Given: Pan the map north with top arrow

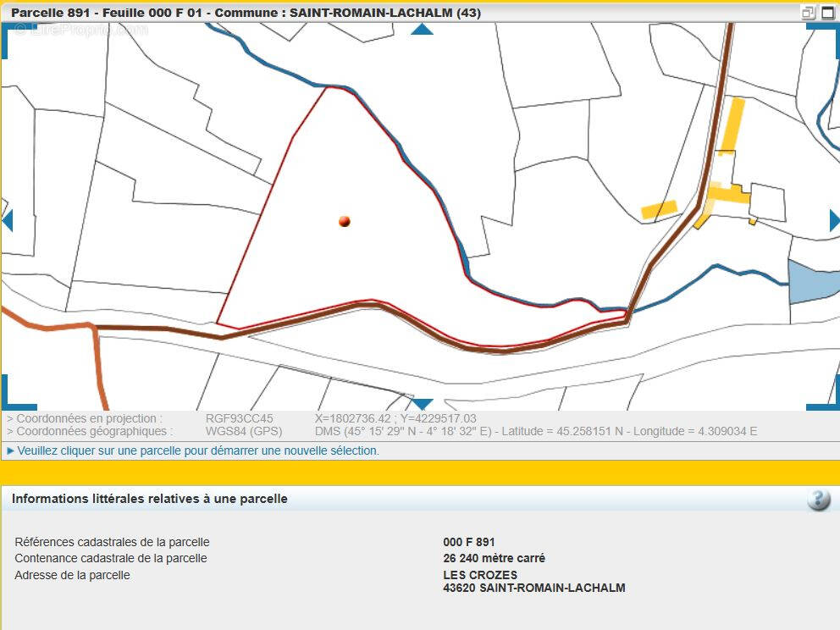Looking at the screenshot, I should click(422, 30).
